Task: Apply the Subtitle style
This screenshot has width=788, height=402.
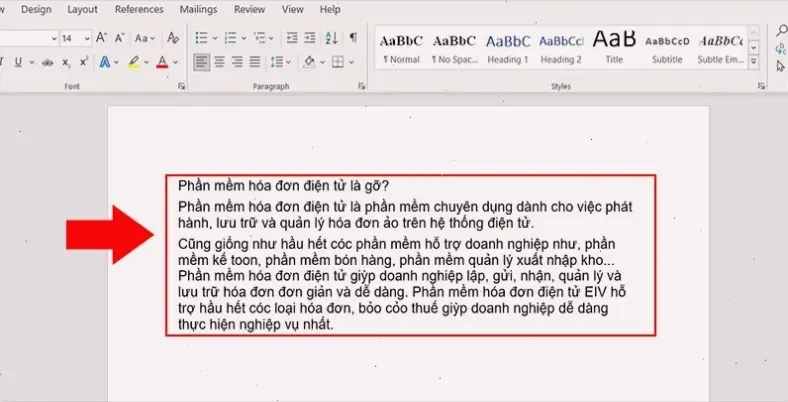Action: (x=667, y=49)
